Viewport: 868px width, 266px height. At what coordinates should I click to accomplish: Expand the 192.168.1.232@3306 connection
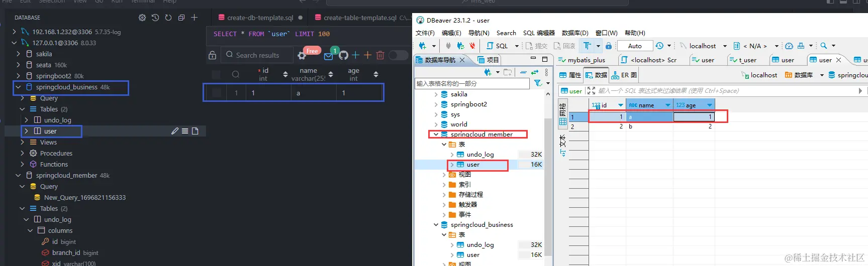pos(15,32)
